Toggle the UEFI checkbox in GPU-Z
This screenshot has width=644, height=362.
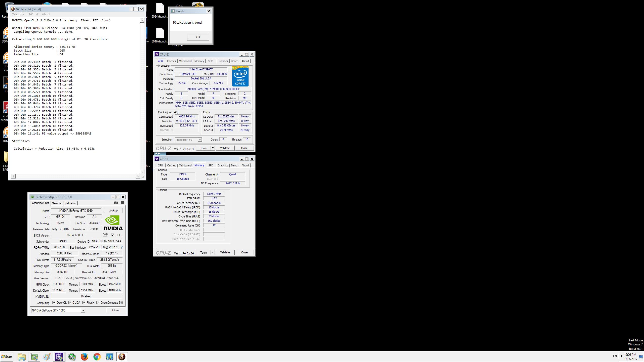tap(112, 235)
